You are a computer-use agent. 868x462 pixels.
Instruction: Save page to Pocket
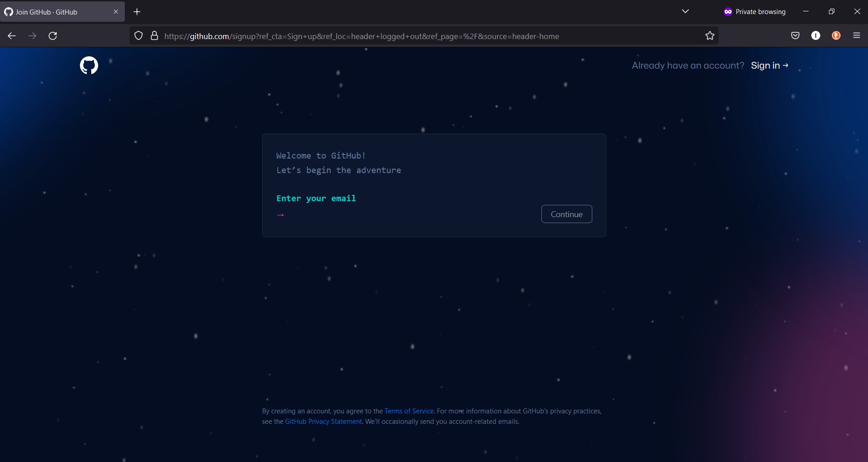tap(795, 36)
